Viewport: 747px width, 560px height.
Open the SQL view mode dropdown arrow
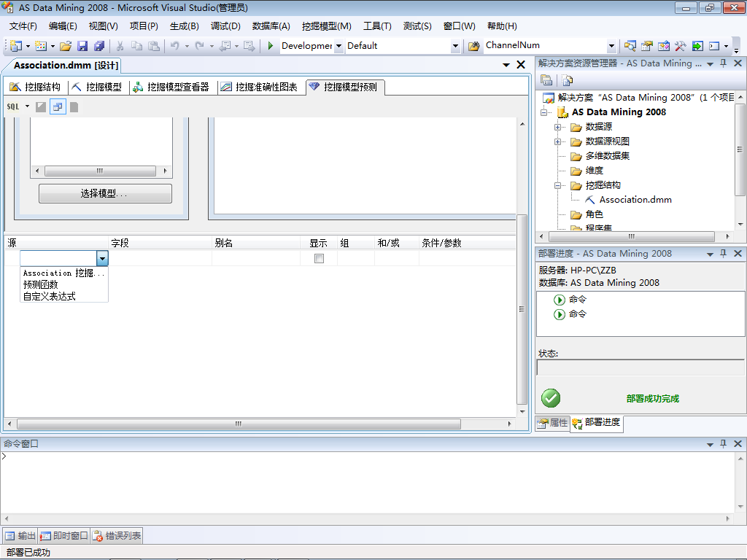tap(27, 106)
